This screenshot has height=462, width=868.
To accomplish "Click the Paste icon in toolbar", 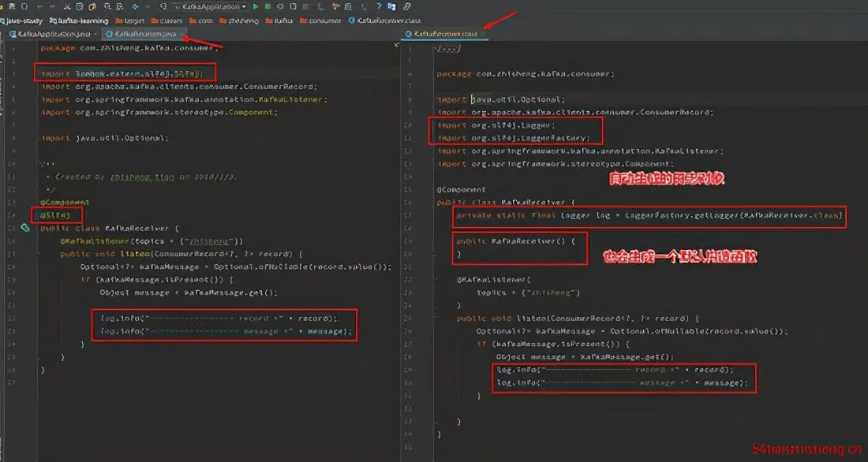I will pos(92,6).
